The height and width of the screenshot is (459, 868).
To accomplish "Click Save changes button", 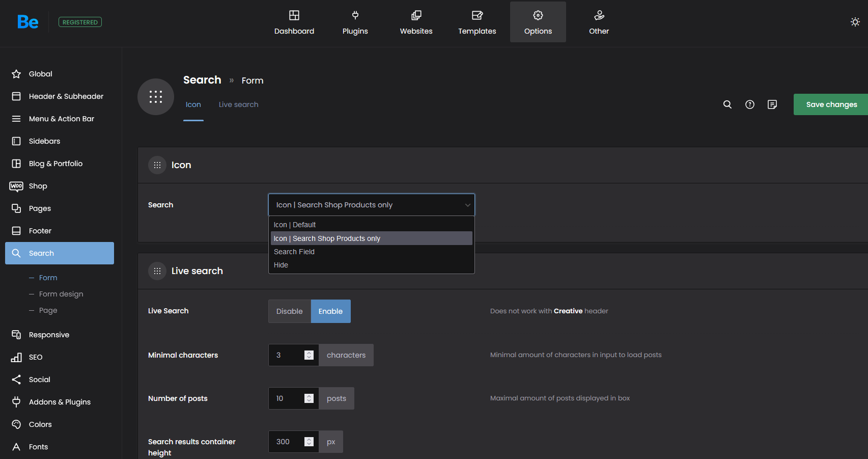I will (x=831, y=104).
